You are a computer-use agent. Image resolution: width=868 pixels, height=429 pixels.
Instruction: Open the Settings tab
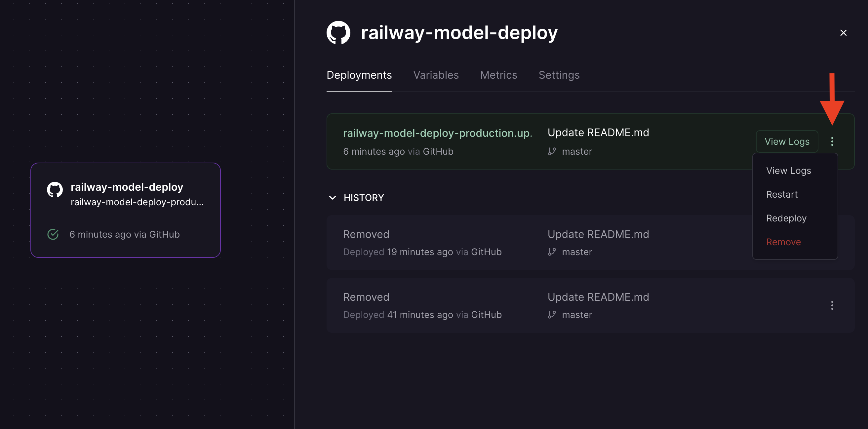click(x=559, y=75)
